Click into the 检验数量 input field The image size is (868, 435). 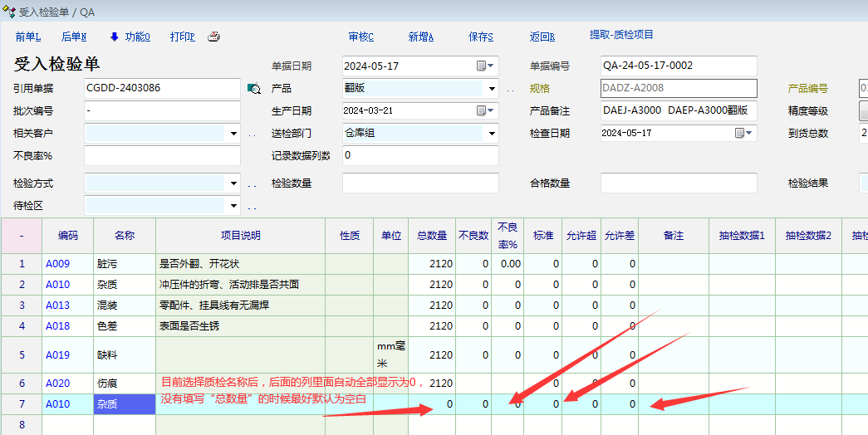(x=419, y=183)
